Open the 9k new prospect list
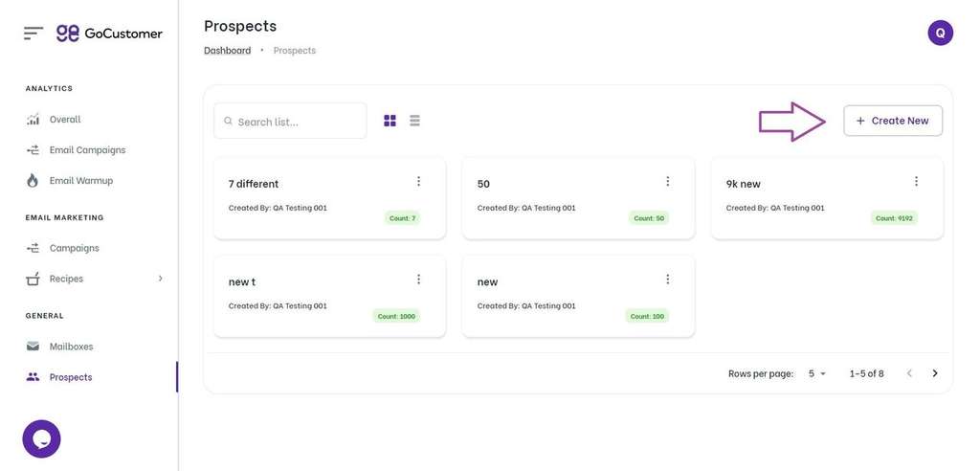Viewport: 980px width, 471px height. tap(827, 197)
